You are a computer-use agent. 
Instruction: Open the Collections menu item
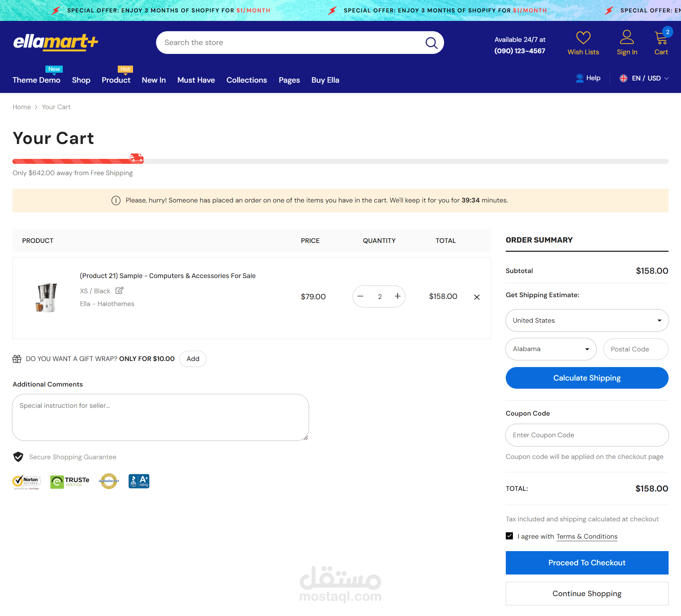[247, 80]
